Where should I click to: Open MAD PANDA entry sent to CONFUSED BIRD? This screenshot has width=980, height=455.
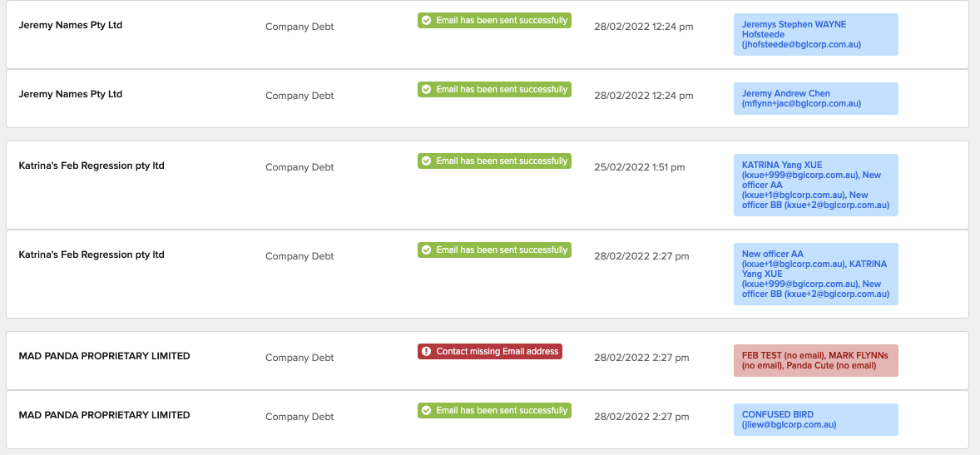pyautogui.click(x=104, y=415)
